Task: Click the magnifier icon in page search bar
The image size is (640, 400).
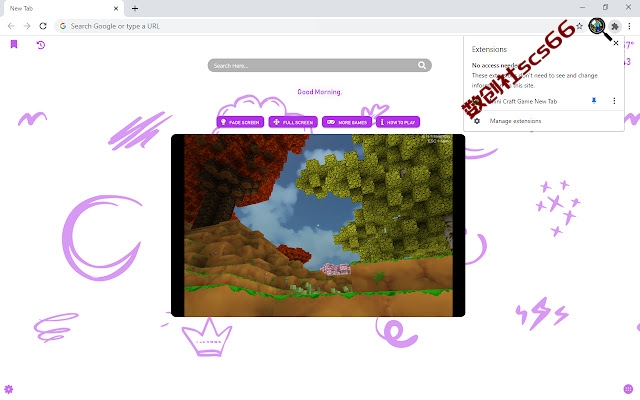Action: pyautogui.click(x=422, y=65)
